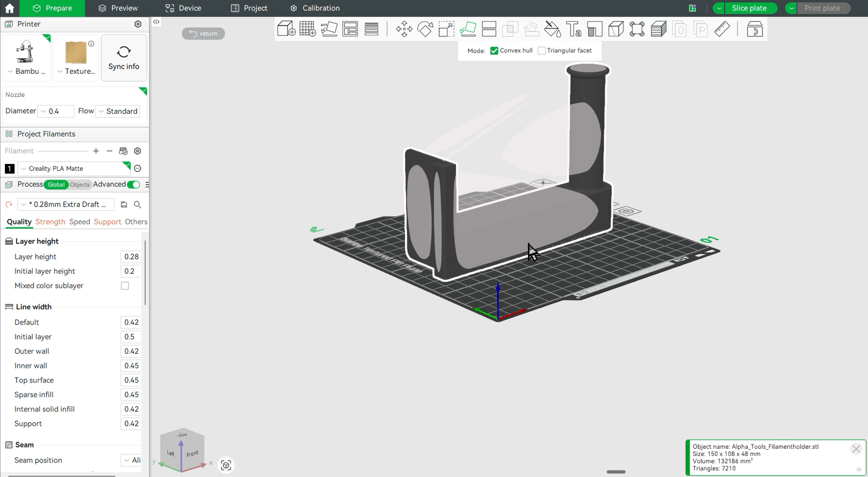Switch process scope to Global
Viewport: 868px width, 477px height.
click(x=56, y=184)
